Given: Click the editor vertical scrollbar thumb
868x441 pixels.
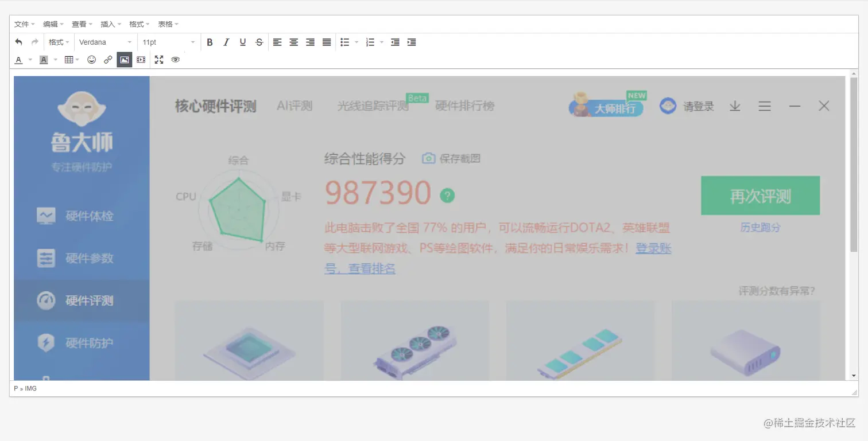Looking at the screenshot, I should click(x=854, y=165).
